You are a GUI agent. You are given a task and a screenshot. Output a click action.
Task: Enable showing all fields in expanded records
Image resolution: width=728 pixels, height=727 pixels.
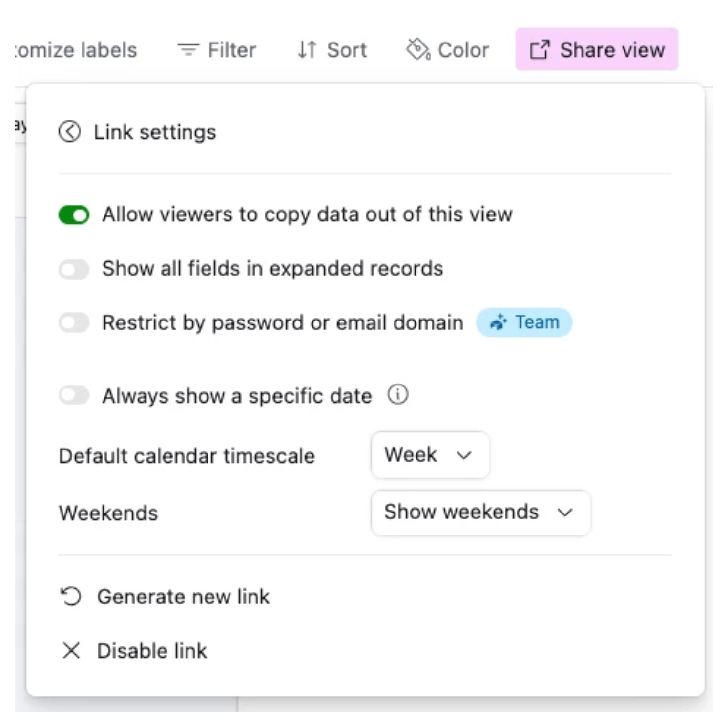coord(74,269)
